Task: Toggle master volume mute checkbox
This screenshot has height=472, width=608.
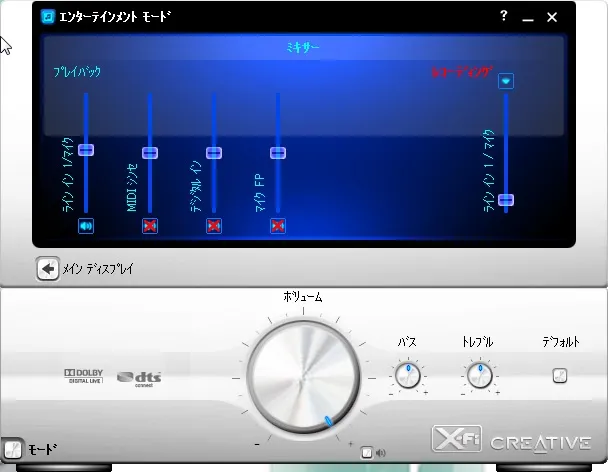Action: (367, 452)
